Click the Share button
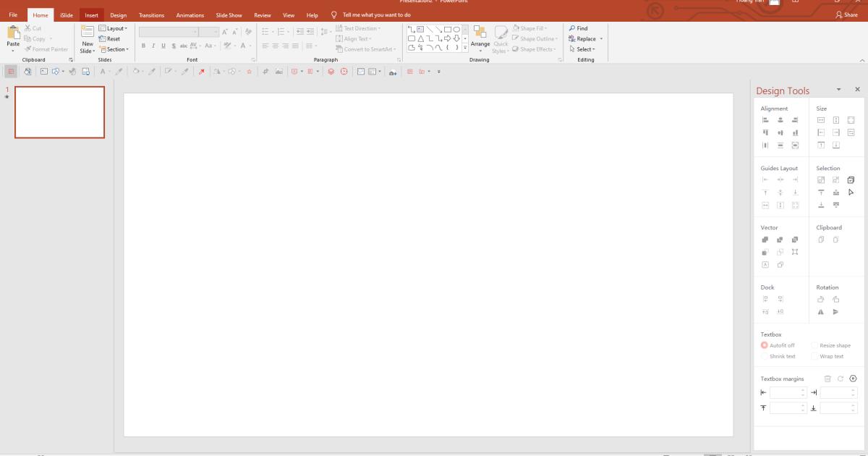The width and height of the screenshot is (868, 456). 848,14
